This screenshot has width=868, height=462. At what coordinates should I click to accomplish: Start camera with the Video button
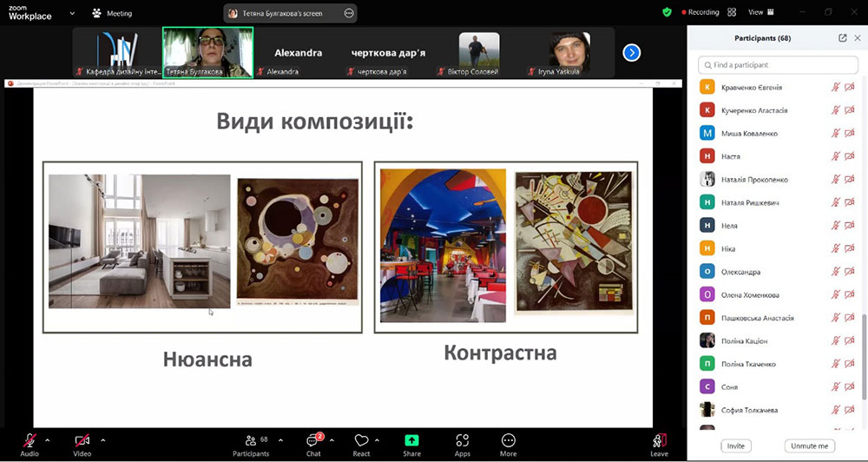(x=82, y=445)
